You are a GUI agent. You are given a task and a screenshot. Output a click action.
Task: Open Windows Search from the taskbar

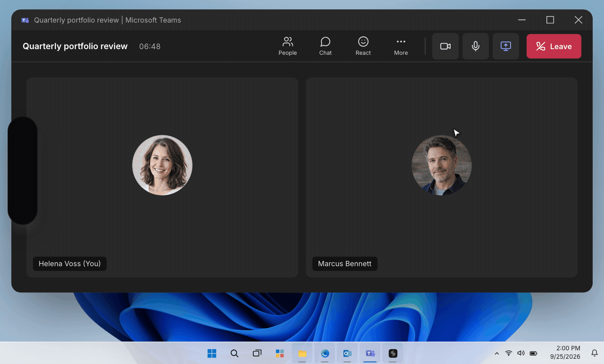tap(234, 353)
